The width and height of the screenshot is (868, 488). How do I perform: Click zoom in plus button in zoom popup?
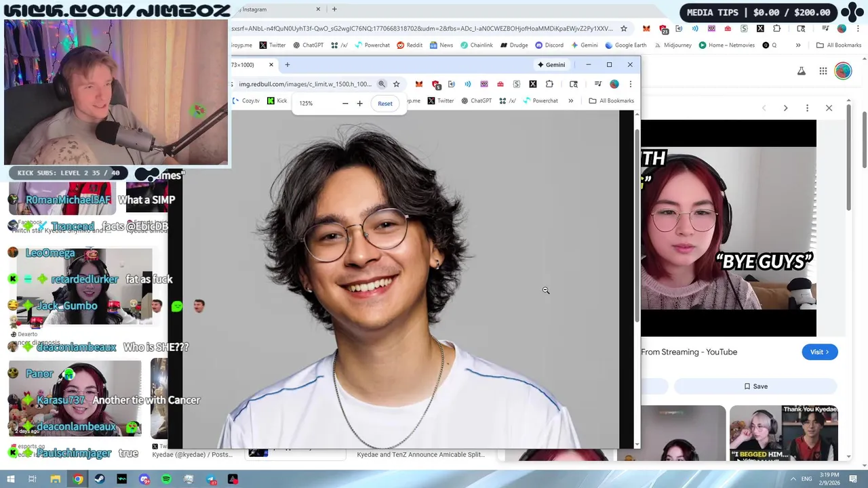pos(359,104)
